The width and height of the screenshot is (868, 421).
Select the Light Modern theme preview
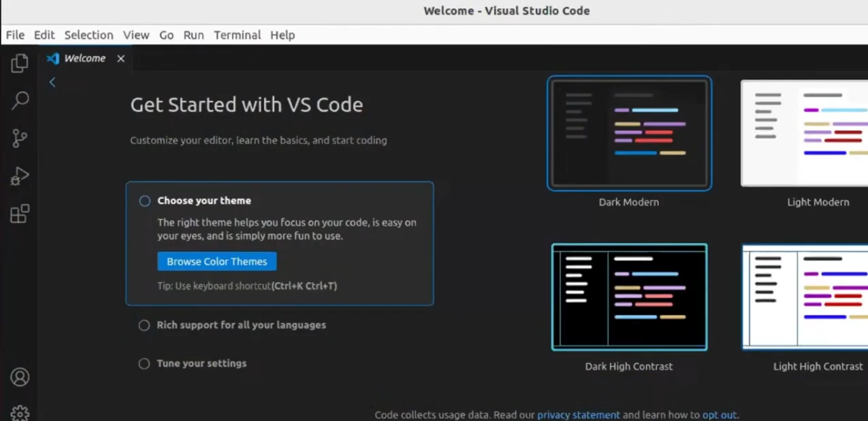(x=804, y=133)
